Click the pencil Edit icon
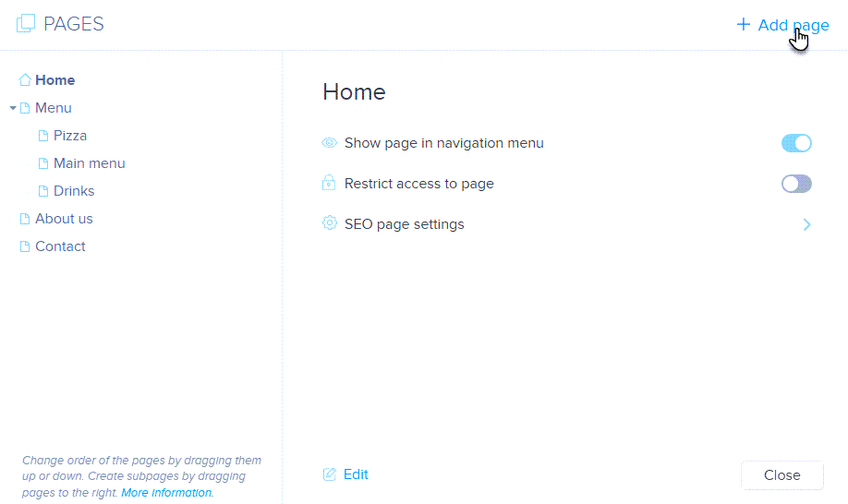The image size is (848, 504). click(329, 474)
